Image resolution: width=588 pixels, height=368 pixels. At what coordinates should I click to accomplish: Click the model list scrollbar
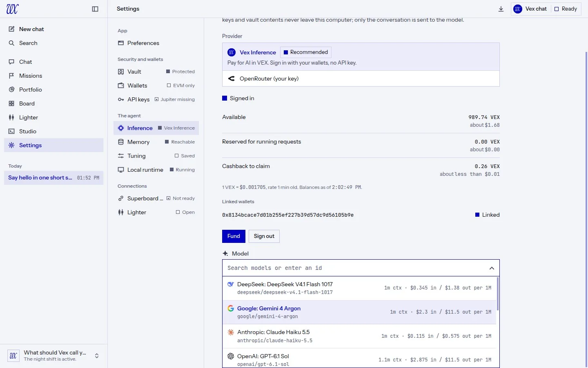[x=498, y=294]
